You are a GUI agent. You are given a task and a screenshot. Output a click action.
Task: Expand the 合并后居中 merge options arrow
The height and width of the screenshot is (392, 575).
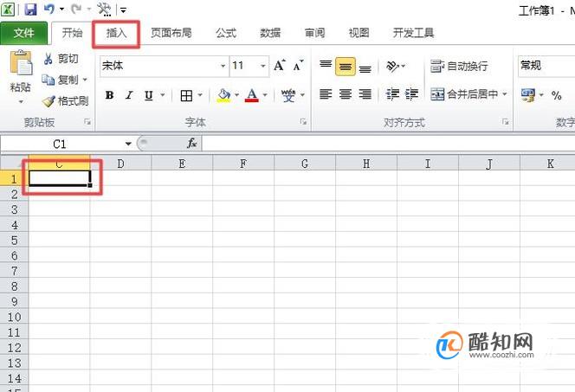pyautogui.click(x=505, y=94)
